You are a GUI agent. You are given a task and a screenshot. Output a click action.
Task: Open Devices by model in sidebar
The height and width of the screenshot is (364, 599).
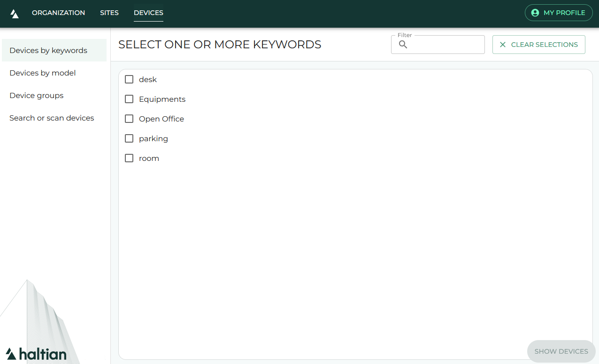[x=54, y=73]
